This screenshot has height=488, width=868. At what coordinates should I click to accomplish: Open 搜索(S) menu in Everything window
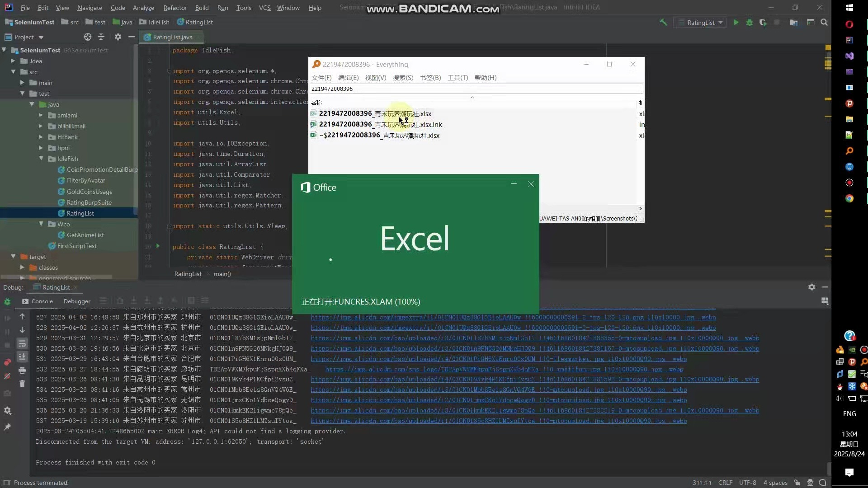click(403, 78)
